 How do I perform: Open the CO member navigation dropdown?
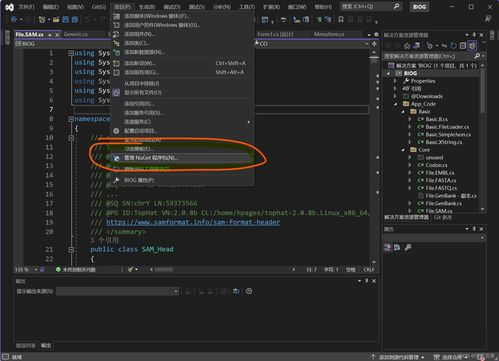(367, 44)
